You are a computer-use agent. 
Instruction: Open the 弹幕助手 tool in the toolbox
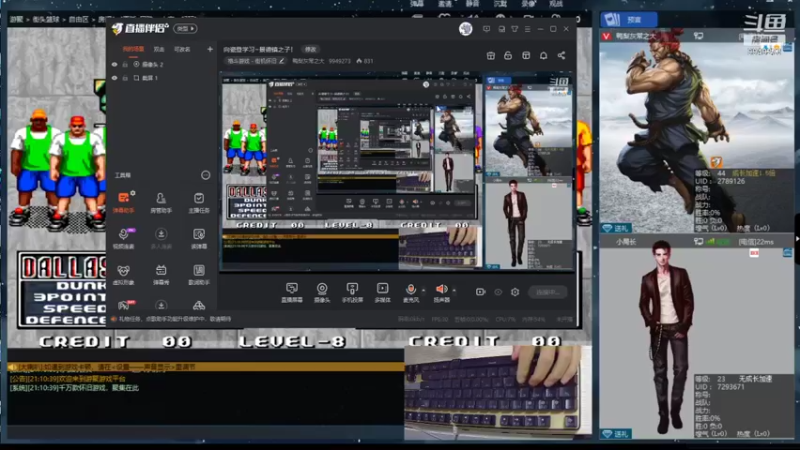[123, 202]
